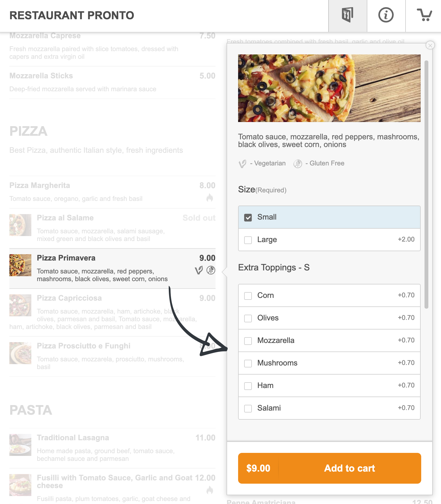Select the Large size for +2.00
This screenshot has width=441, height=504.
coord(248,240)
